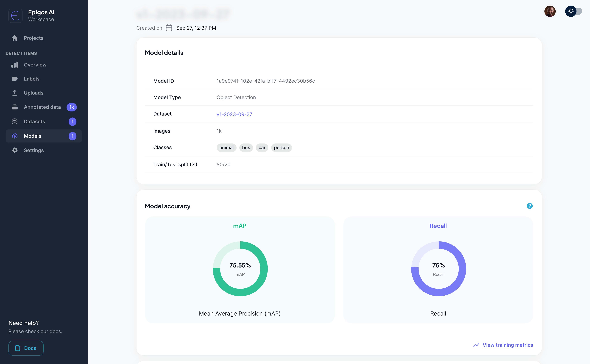Open the Docs button
590x364 pixels.
26,348
